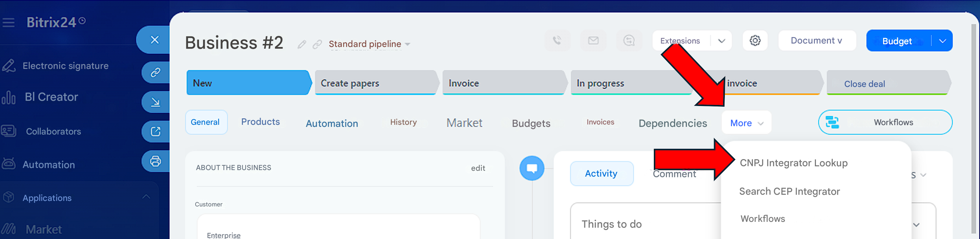Image resolution: width=980 pixels, height=239 pixels.
Task: Open the chat messenger icon
Action: coord(629,40)
